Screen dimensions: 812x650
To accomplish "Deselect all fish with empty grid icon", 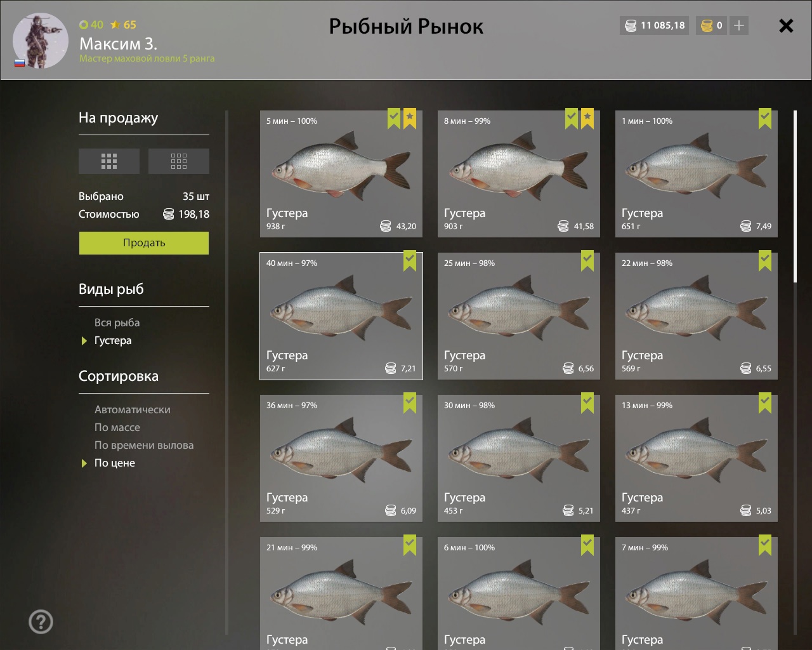I will tap(178, 161).
